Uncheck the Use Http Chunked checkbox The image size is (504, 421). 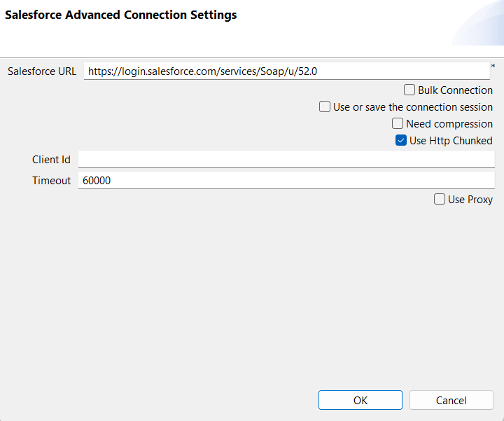[x=401, y=141]
